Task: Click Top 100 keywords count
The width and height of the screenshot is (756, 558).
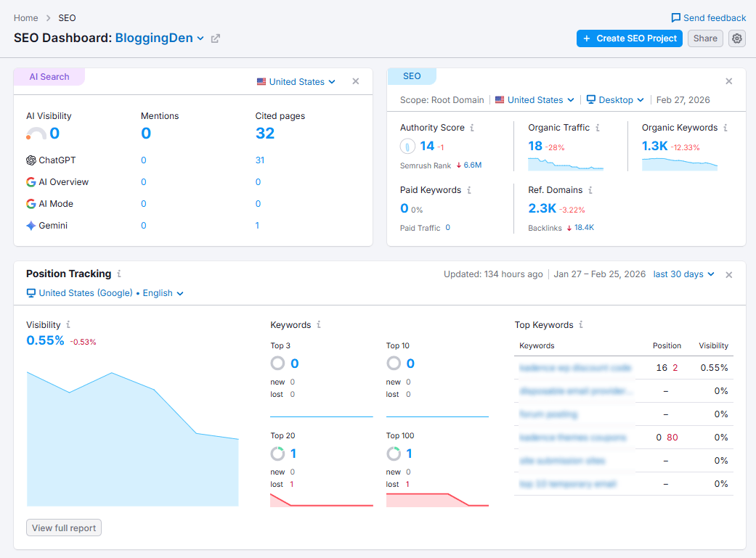Action: pos(409,454)
